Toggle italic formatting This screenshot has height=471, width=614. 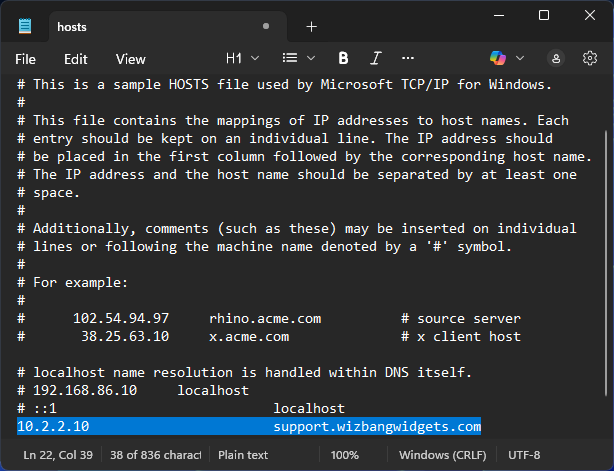[x=376, y=58]
